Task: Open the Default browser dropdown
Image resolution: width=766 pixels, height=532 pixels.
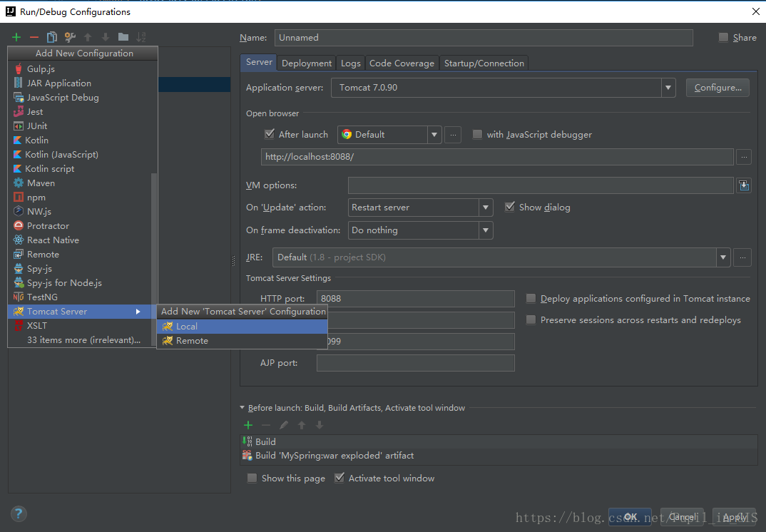Action: 434,135
